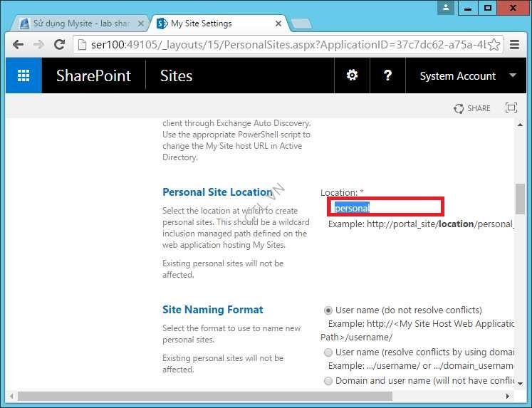Click the SharePoint brand link
The image size is (532, 408).
[93, 76]
